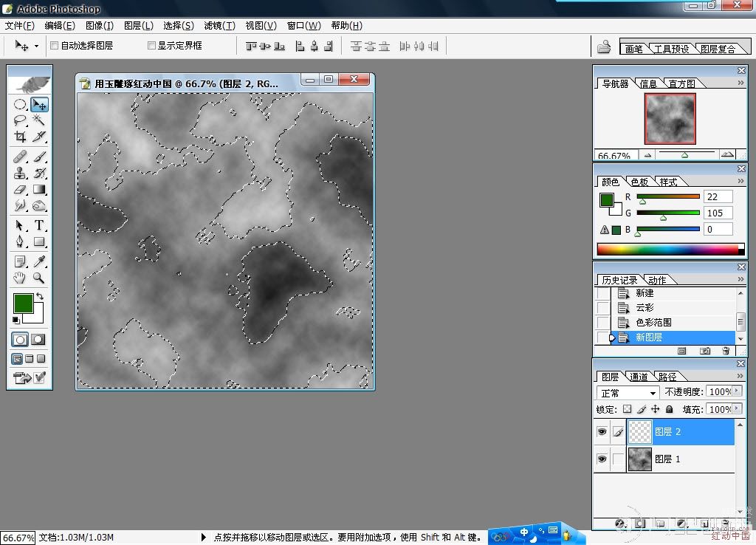Select the 云彩 history state
Image resolution: width=756 pixels, height=545 pixels.
(673, 308)
